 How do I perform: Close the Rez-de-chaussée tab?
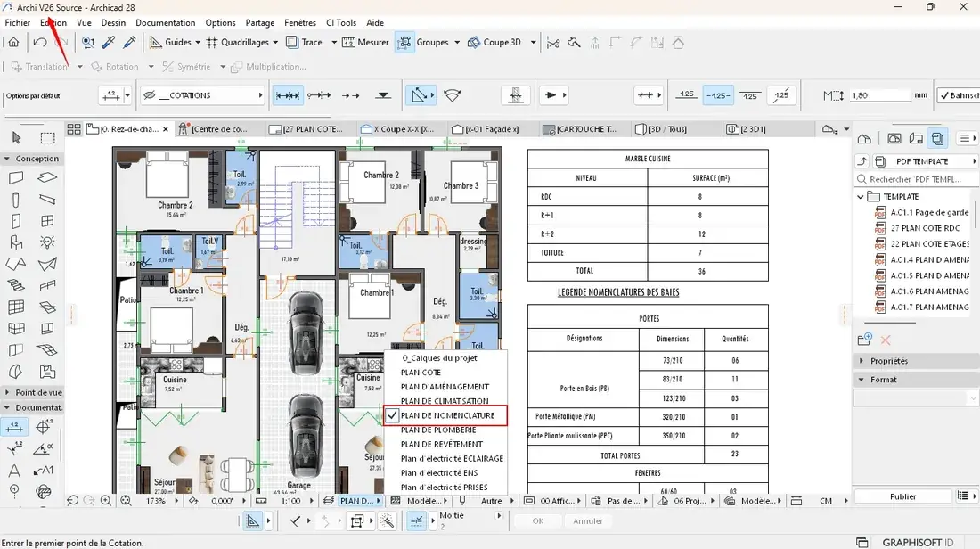[x=166, y=129]
